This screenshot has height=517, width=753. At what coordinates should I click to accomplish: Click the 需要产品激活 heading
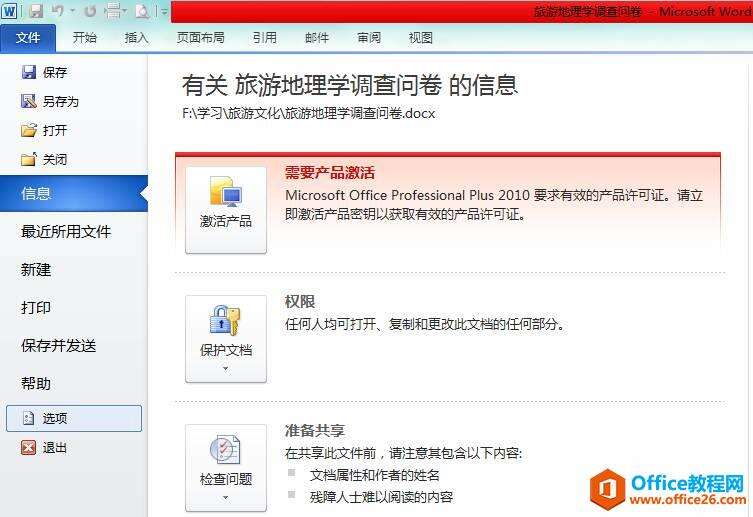[329, 172]
